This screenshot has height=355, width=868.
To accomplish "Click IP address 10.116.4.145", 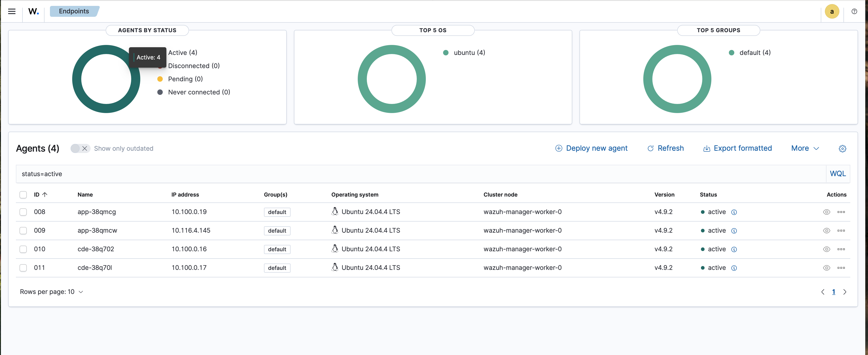I will click(x=191, y=231).
